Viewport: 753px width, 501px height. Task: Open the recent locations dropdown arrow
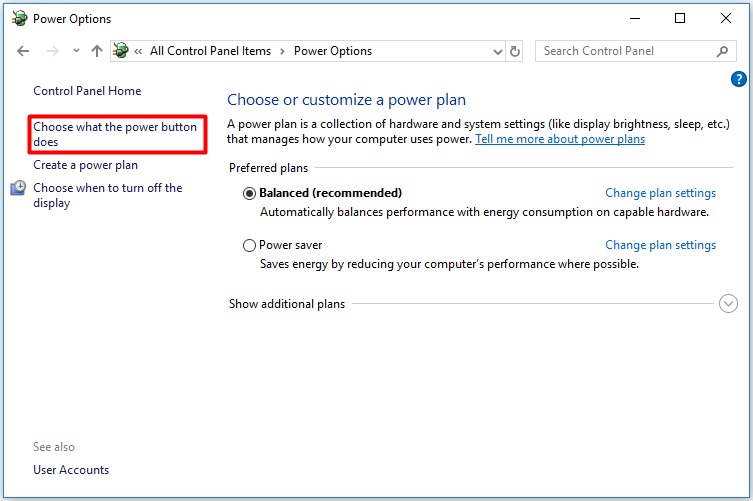(x=76, y=50)
